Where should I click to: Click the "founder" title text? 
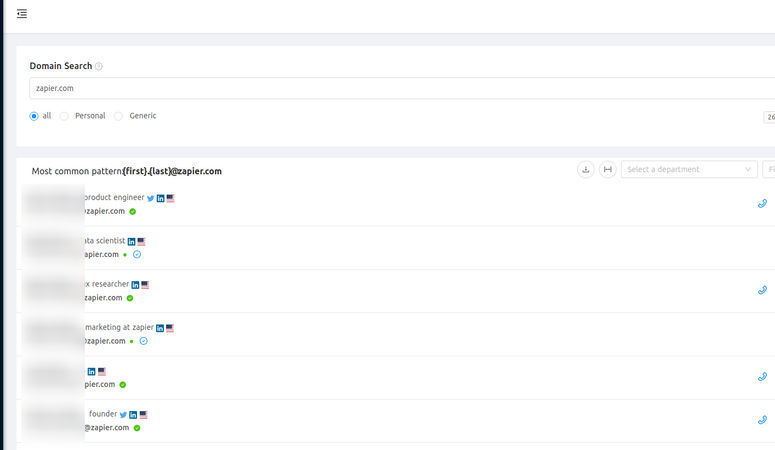103,414
